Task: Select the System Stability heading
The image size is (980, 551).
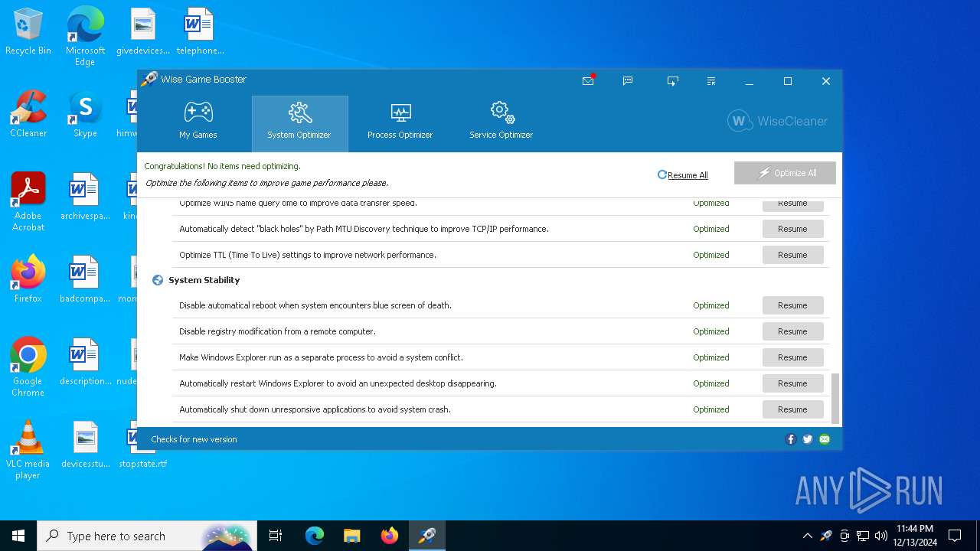Action: tap(204, 280)
